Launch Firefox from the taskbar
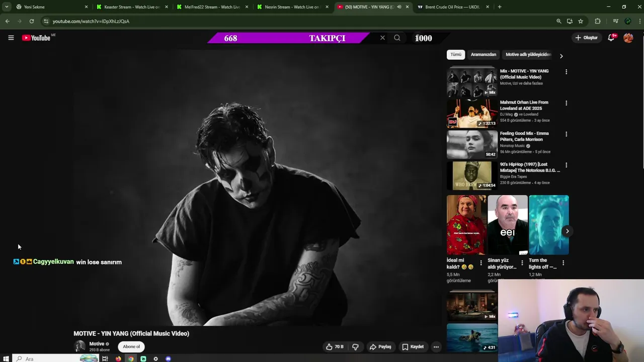The width and height of the screenshot is (644, 362). tap(118, 358)
